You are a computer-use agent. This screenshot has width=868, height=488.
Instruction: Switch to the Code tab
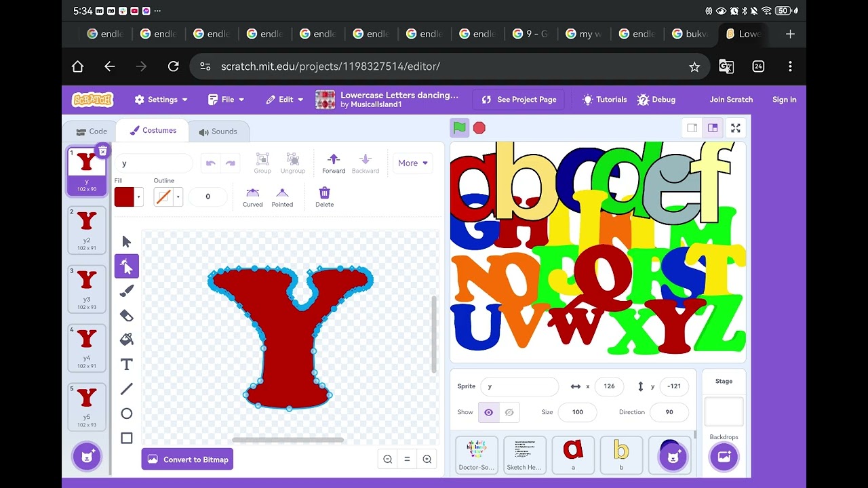(92, 131)
